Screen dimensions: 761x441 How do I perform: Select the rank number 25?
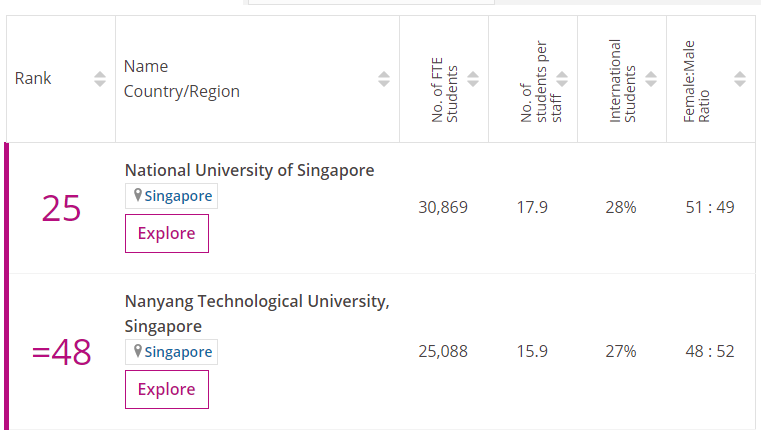coord(61,208)
